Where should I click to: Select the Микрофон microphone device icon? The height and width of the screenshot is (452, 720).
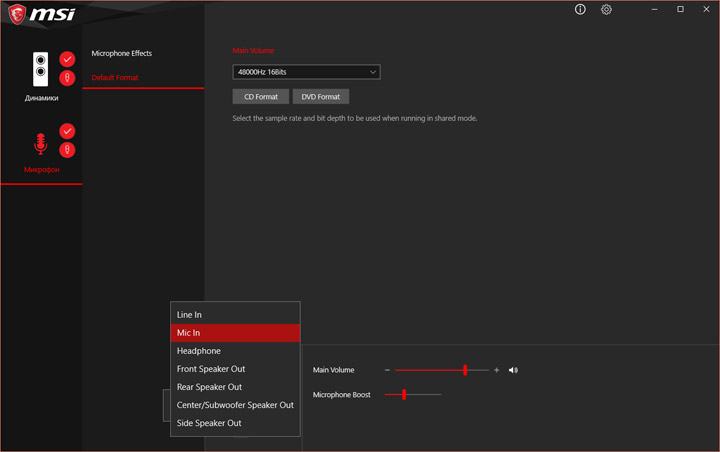click(41, 143)
